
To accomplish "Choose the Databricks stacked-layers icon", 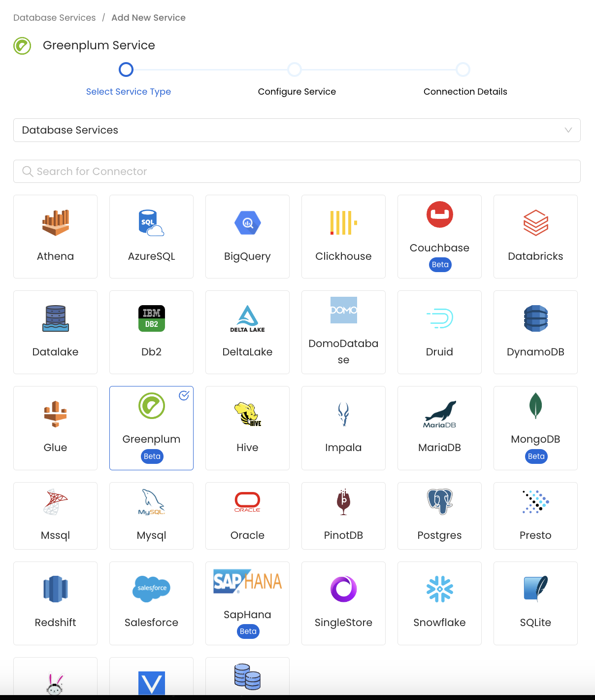I will pyautogui.click(x=535, y=223).
